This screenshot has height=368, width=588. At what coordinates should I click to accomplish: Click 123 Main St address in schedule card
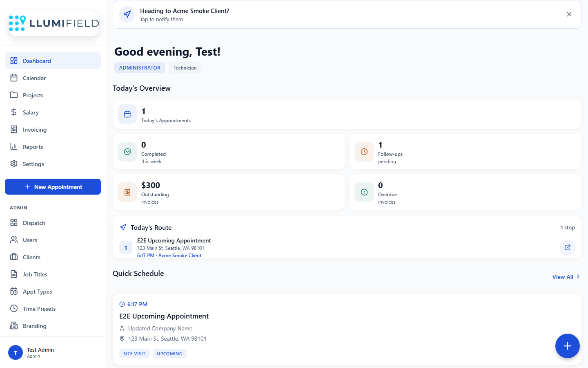167,339
